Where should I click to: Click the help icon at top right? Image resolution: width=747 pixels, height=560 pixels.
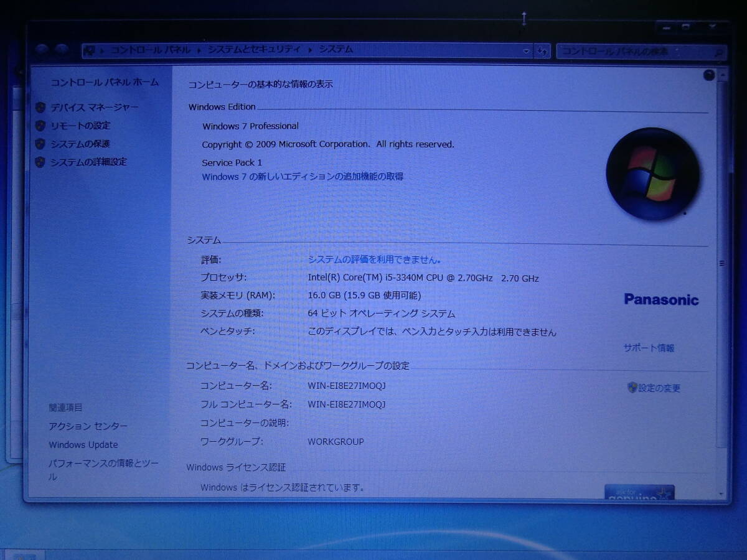[x=708, y=75]
